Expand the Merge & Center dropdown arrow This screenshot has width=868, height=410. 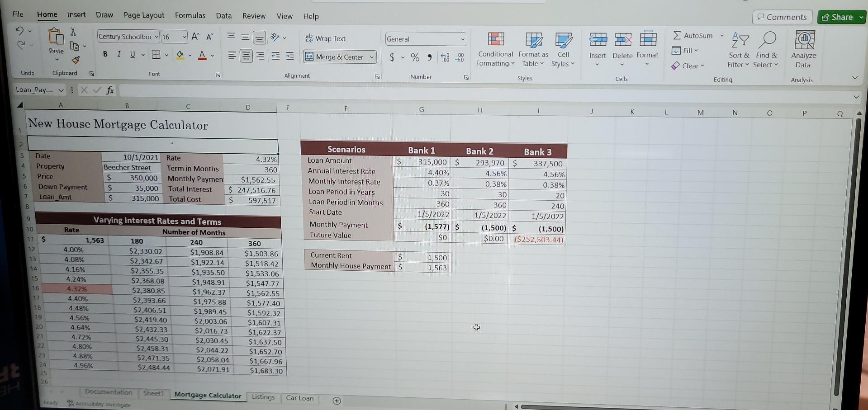click(371, 57)
